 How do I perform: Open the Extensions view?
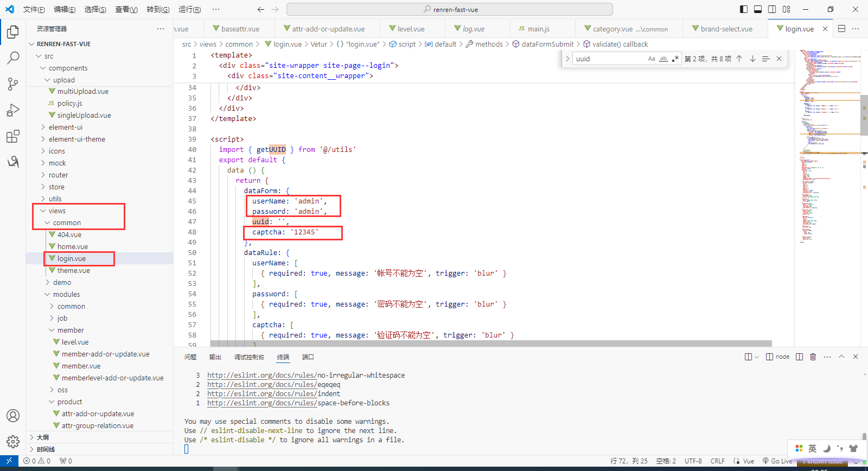point(13,136)
